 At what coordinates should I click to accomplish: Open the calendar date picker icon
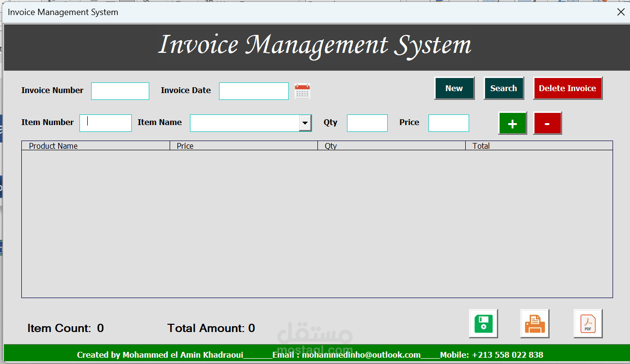point(302,91)
